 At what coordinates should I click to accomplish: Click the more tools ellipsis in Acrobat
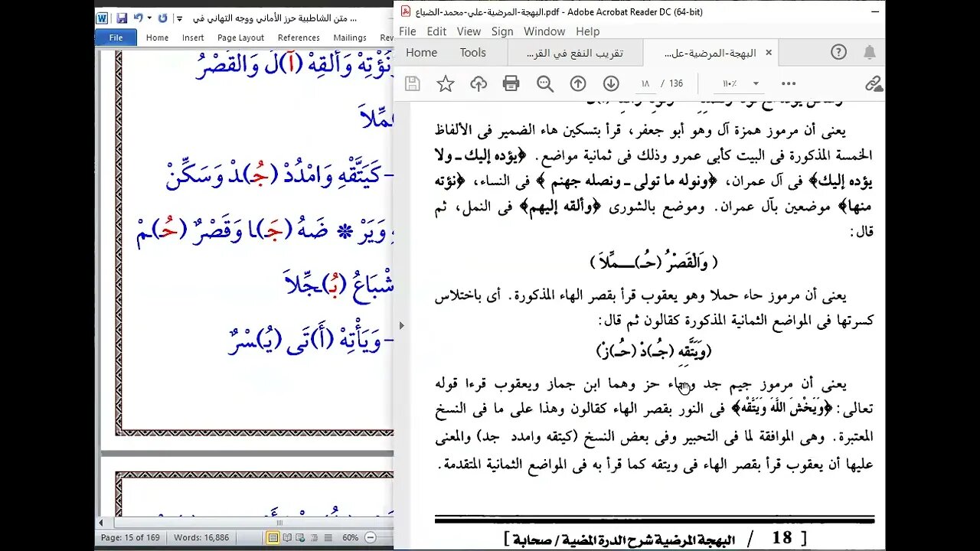point(789,83)
